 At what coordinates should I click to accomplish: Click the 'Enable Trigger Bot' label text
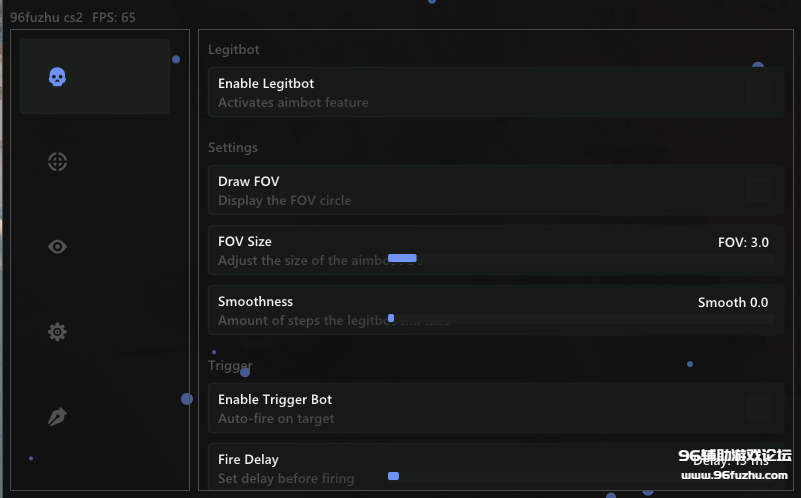tap(275, 400)
